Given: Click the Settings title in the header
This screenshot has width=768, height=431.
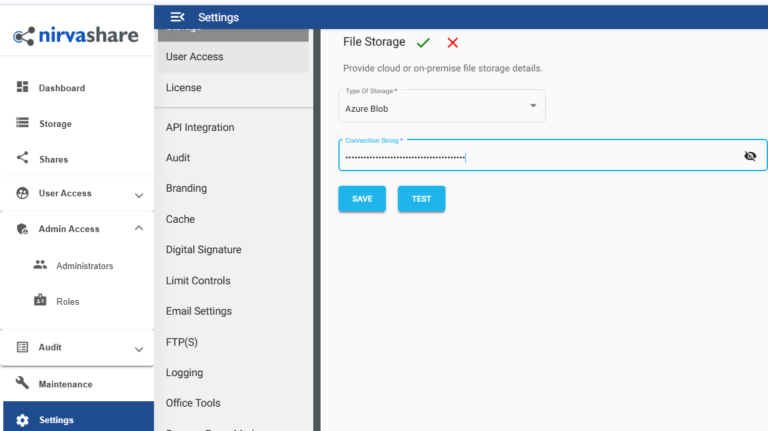Looking at the screenshot, I should 218,18.
